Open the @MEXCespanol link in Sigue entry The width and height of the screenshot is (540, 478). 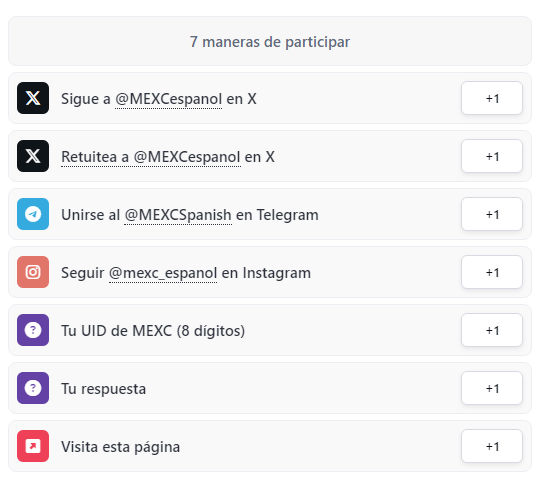click(168, 99)
